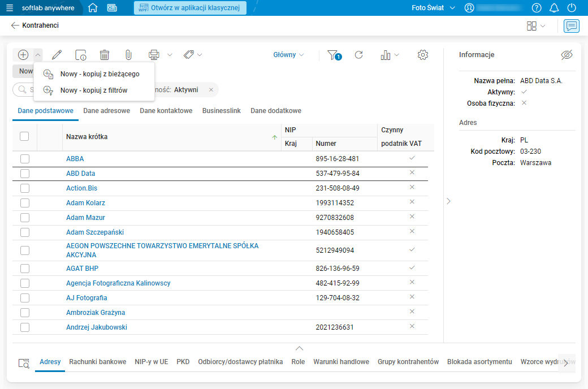Click the refresh list icon
Image resolution: width=588 pixels, height=389 pixels.
point(359,55)
